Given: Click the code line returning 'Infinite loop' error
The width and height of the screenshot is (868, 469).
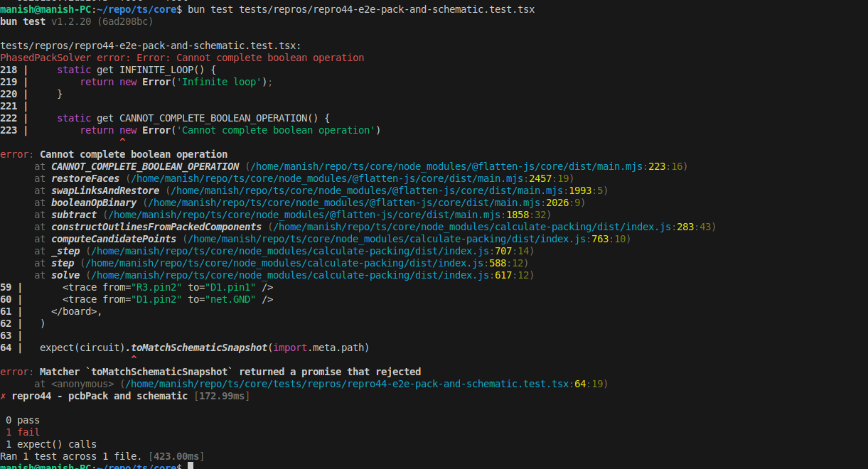Looking at the screenshot, I should pos(176,82).
